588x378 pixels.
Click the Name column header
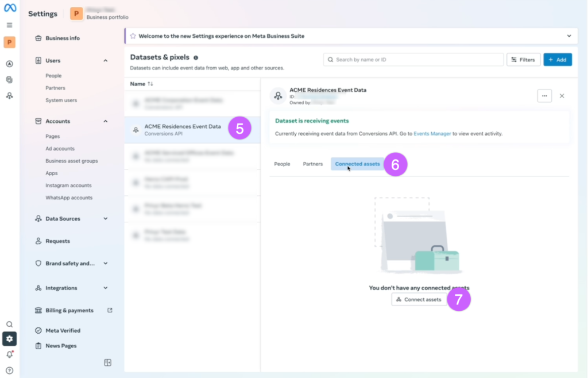pos(138,84)
